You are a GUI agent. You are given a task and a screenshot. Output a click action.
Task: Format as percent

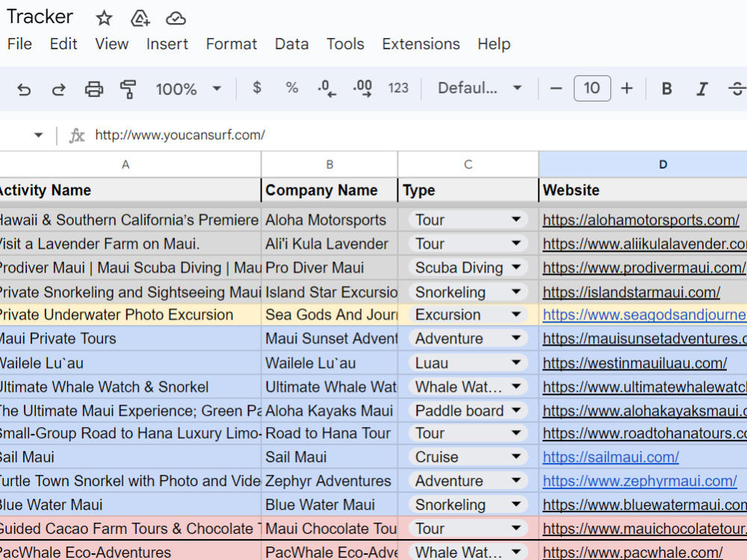291,87
